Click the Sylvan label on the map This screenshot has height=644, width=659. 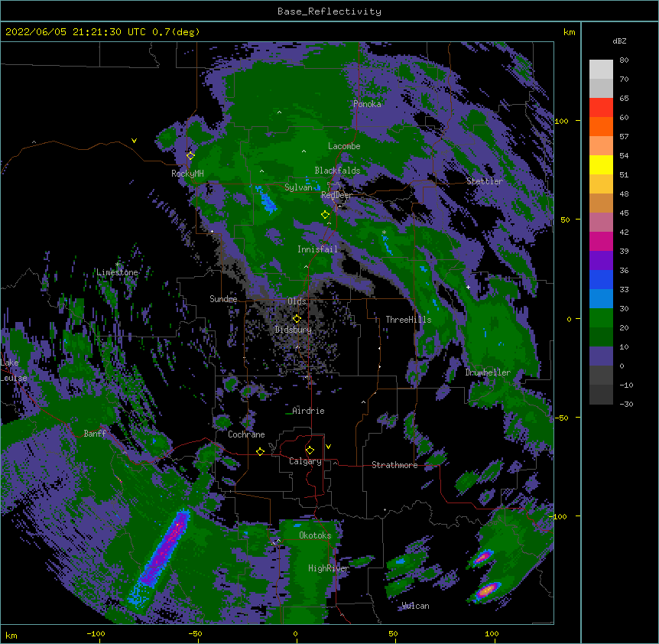(x=298, y=187)
